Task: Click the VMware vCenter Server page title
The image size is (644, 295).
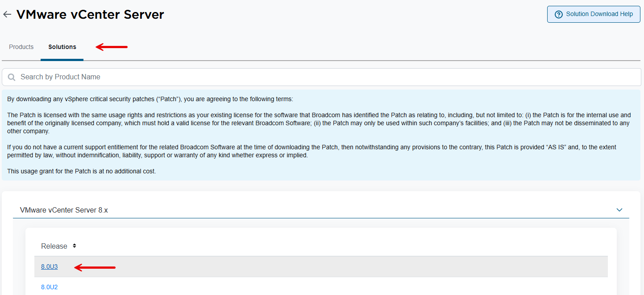Action: [90, 14]
